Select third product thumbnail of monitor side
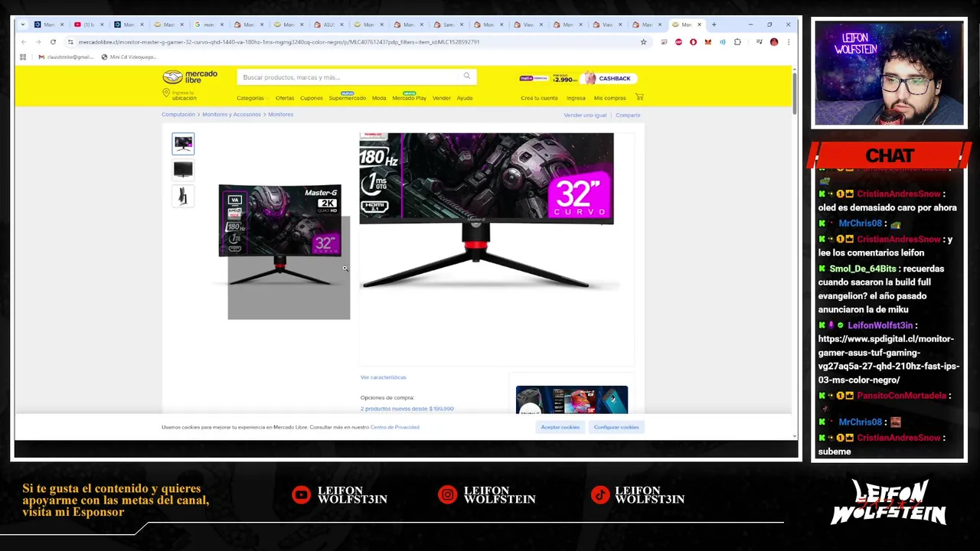This screenshot has width=980, height=551. coord(183,196)
